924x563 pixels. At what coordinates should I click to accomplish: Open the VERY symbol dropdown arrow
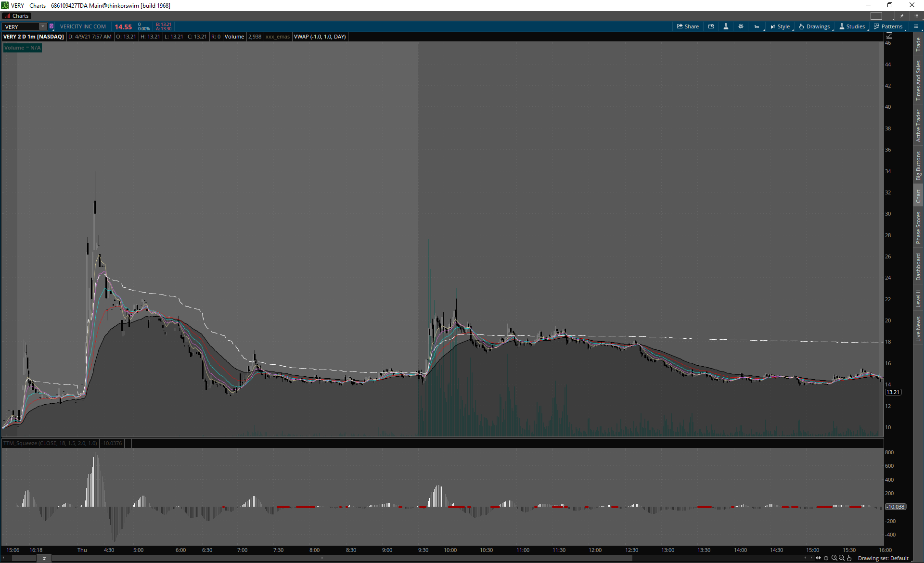(43, 26)
